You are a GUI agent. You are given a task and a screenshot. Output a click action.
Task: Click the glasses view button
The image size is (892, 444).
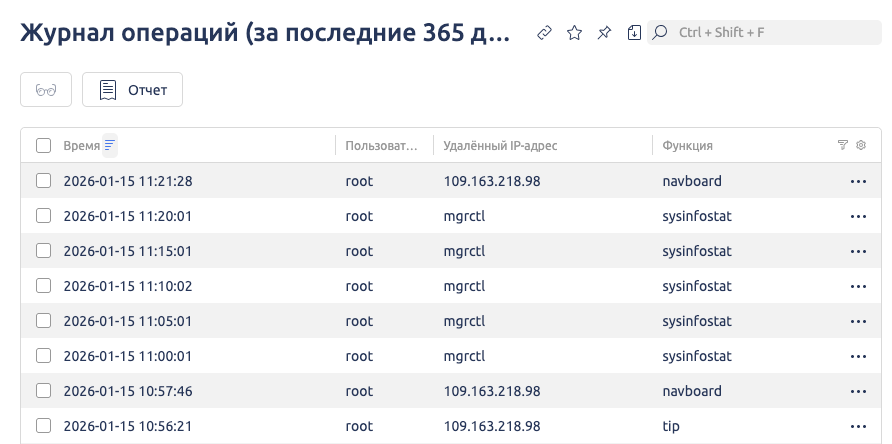click(x=46, y=90)
